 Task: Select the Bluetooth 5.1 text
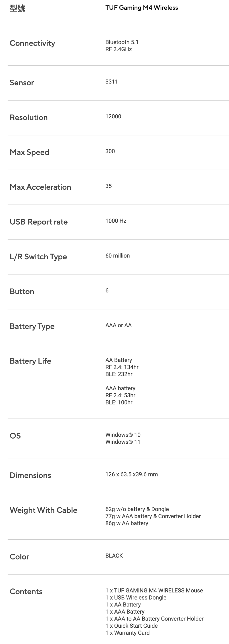122,42
